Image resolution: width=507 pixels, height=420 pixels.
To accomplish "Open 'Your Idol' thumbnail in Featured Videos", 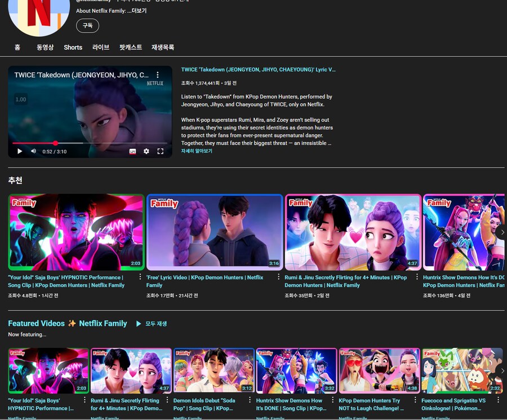I will 48,371.
